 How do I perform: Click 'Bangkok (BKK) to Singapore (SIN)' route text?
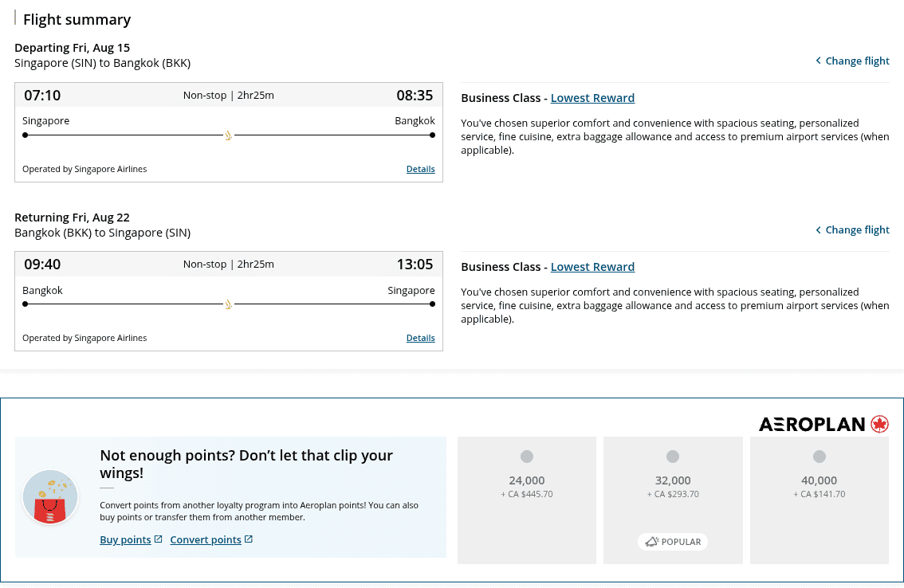click(x=103, y=233)
